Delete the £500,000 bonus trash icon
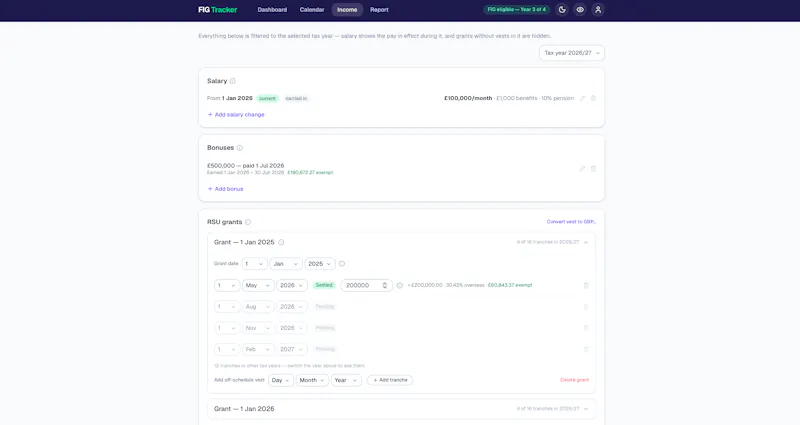The width and height of the screenshot is (800, 425). point(593,169)
